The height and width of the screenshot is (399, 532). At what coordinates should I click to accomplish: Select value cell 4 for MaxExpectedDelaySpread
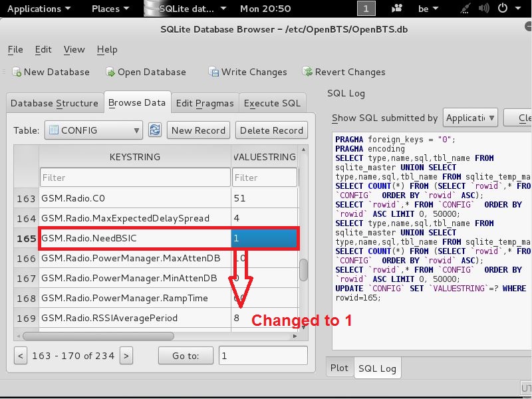[x=265, y=218]
